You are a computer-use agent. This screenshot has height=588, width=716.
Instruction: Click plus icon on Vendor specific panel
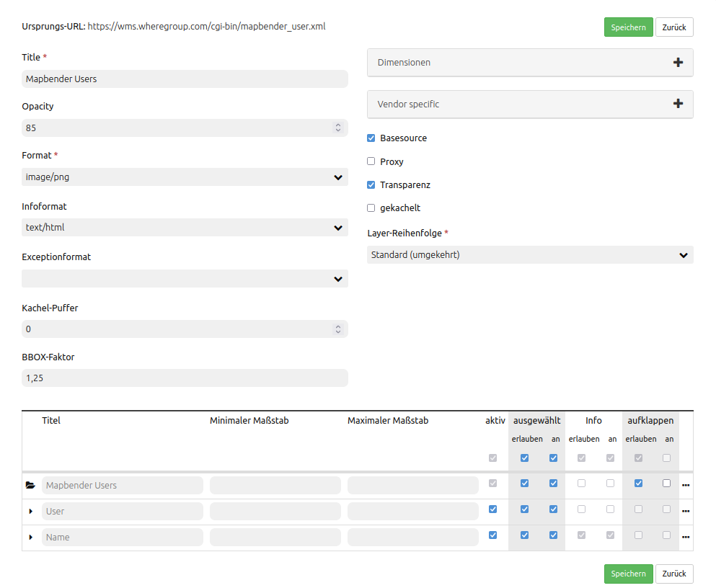tap(677, 104)
